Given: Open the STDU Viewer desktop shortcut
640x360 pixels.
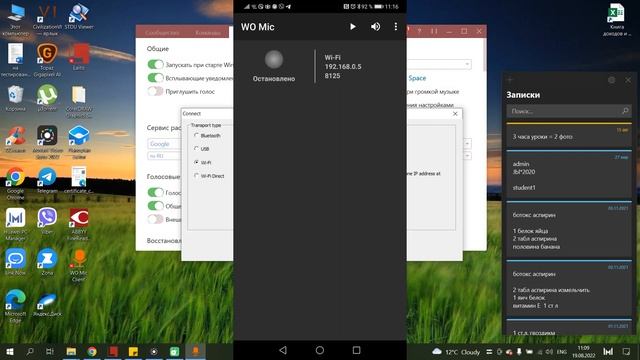Looking at the screenshot, I should 79,17.
